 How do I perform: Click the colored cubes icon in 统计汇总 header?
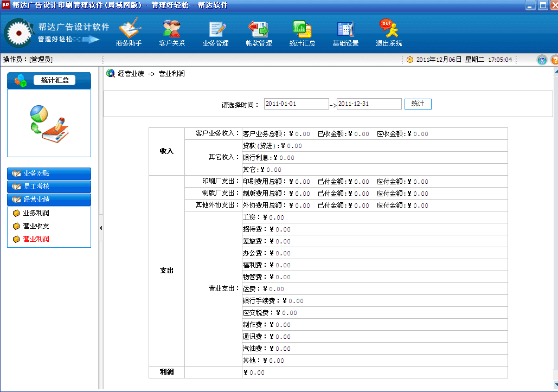coord(21,80)
